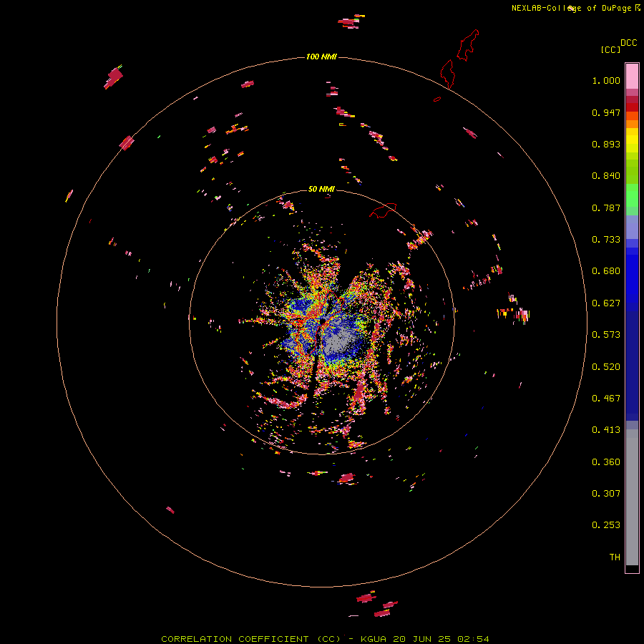Click the 0.840 scale value

606,176
